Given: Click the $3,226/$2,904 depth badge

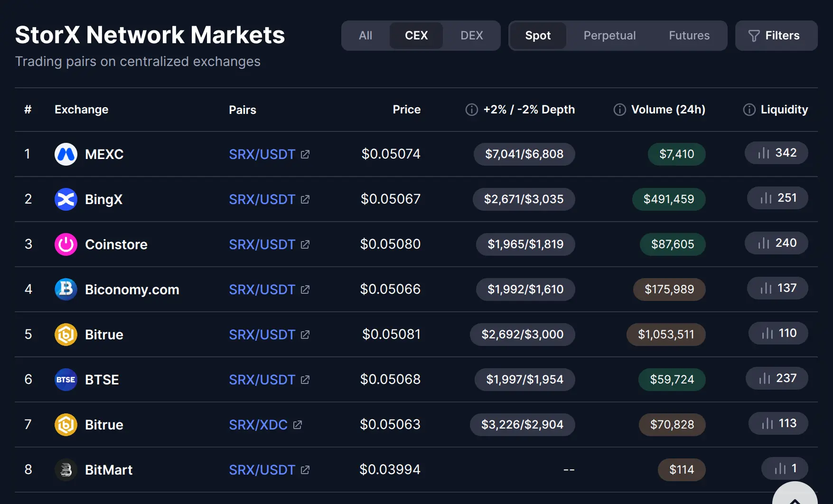Looking at the screenshot, I should (x=523, y=425).
